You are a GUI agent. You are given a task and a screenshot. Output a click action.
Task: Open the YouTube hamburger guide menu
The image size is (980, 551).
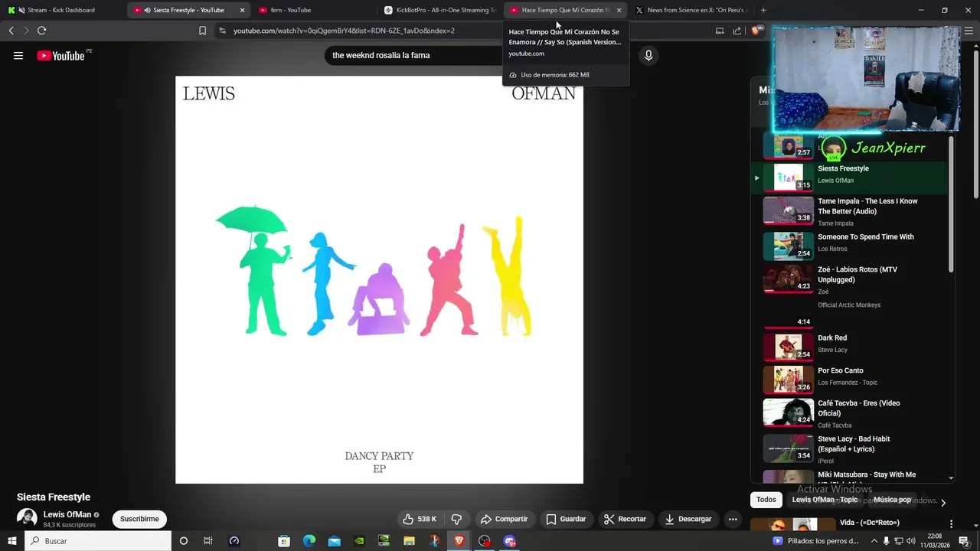(x=18, y=55)
